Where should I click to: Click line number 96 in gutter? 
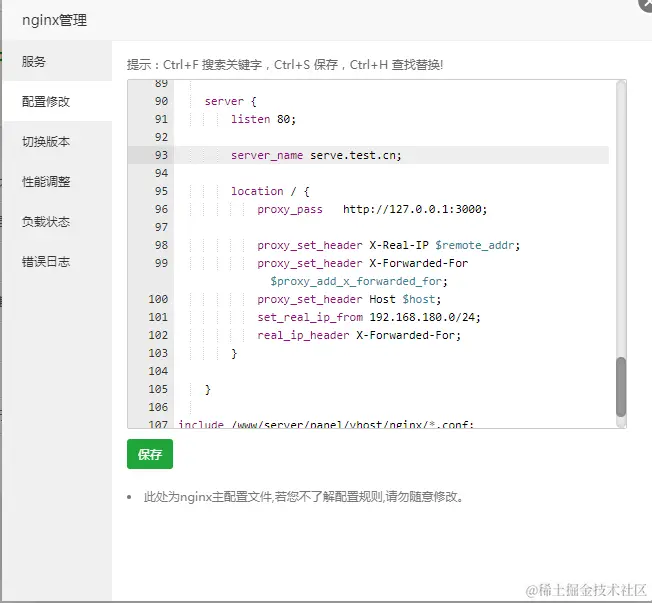[x=161, y=209]
